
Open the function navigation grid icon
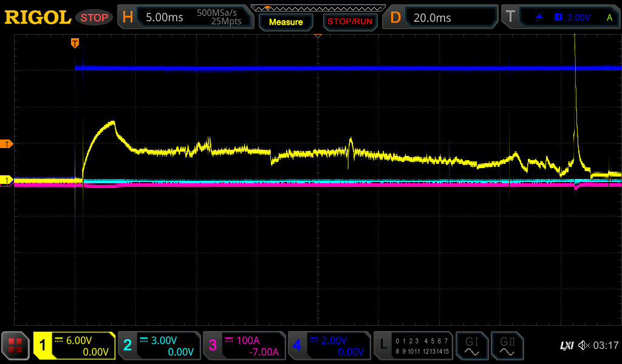click(15, 346)
